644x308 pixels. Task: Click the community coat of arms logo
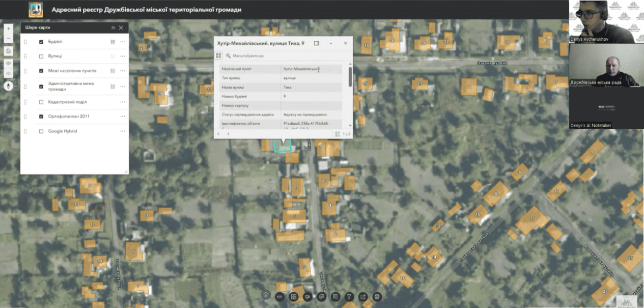pos(36,9)
